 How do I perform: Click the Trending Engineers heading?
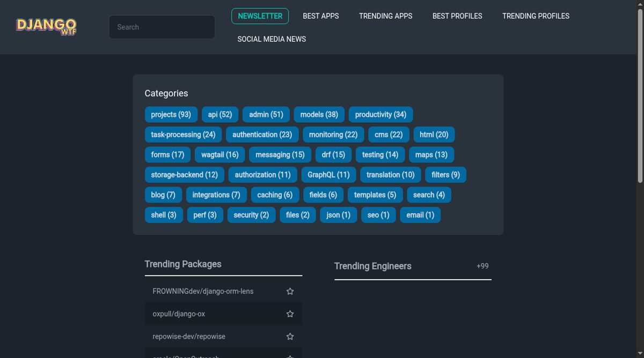point(373,266)
